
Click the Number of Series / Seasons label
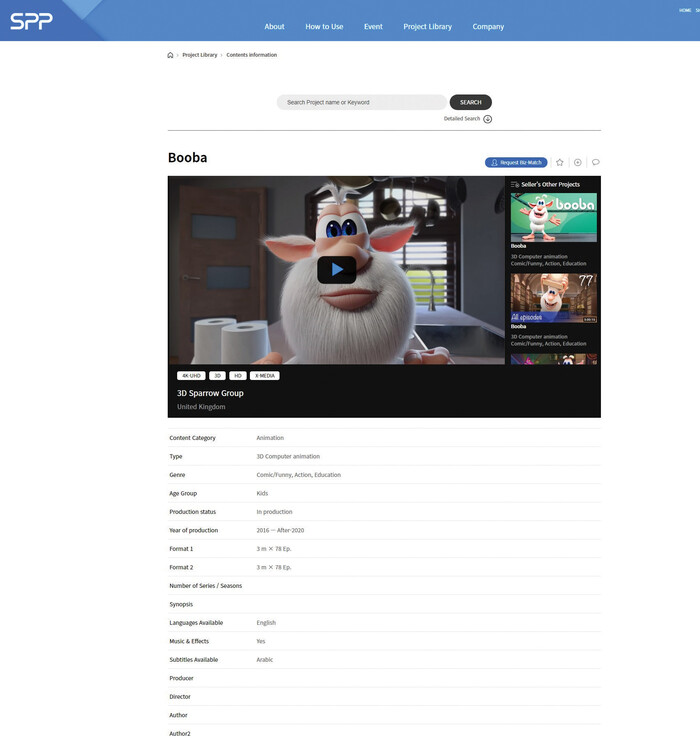(206, 586)
